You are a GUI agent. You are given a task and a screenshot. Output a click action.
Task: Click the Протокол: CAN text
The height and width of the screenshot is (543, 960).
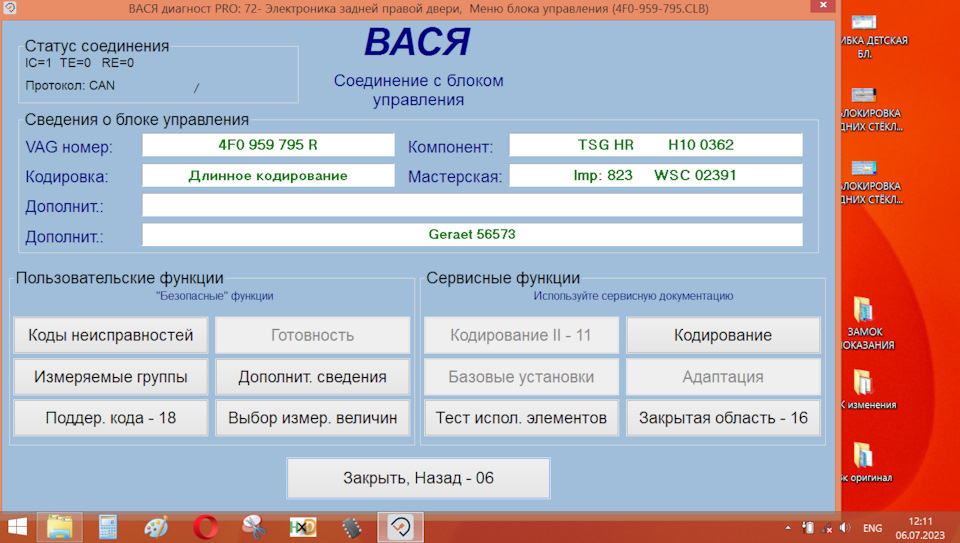pos(70,86)
